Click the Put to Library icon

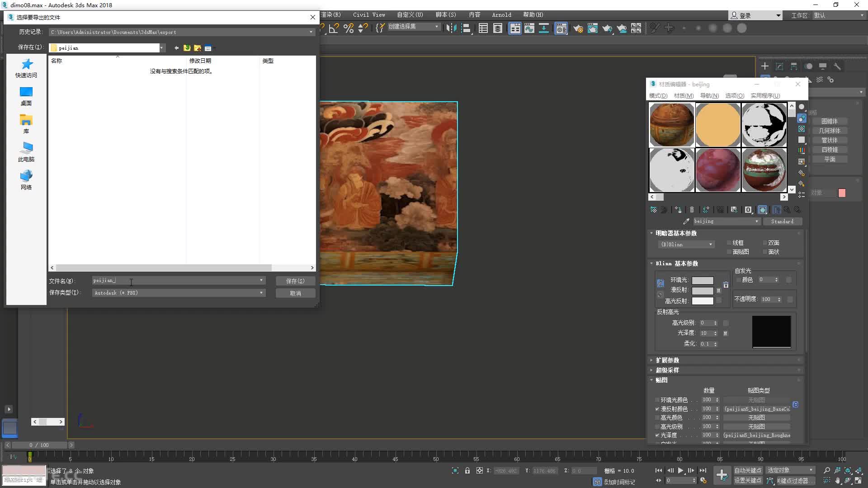pyautogui.click(x=734, y=210)
